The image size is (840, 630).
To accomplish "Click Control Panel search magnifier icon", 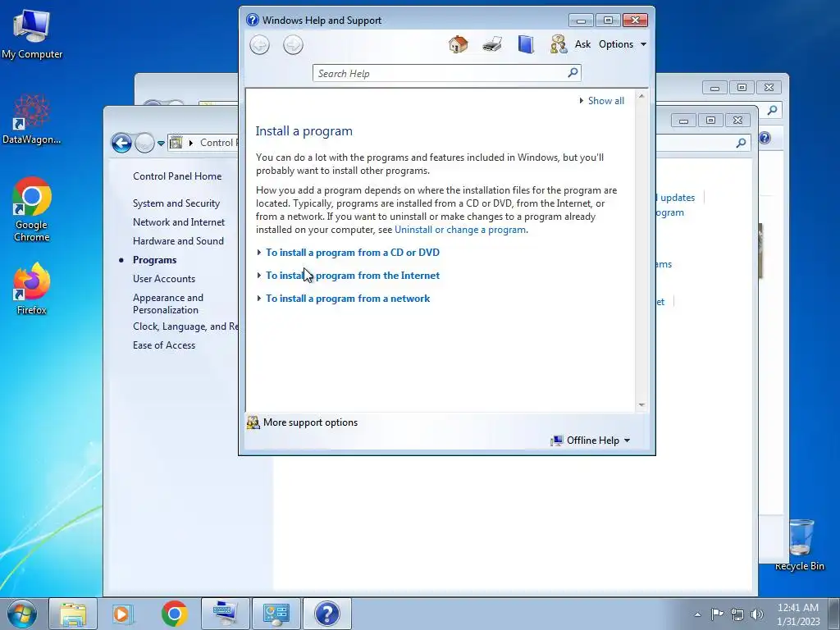I will [x=741, y=143].
